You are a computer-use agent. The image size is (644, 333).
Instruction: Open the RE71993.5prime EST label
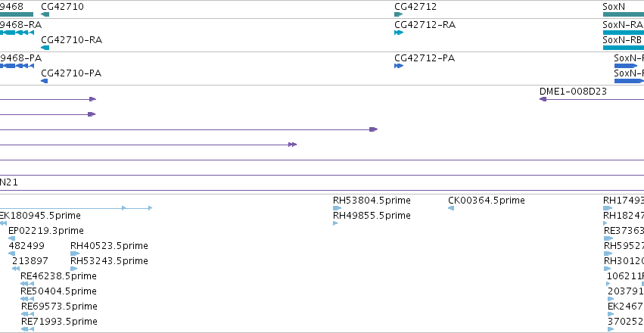point(59,322)
